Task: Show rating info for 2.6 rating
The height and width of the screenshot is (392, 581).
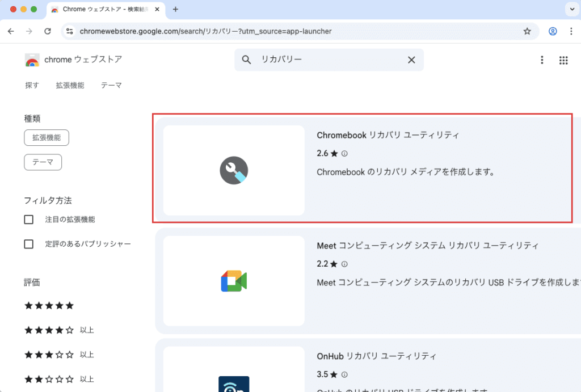Action: click(344, 153)
